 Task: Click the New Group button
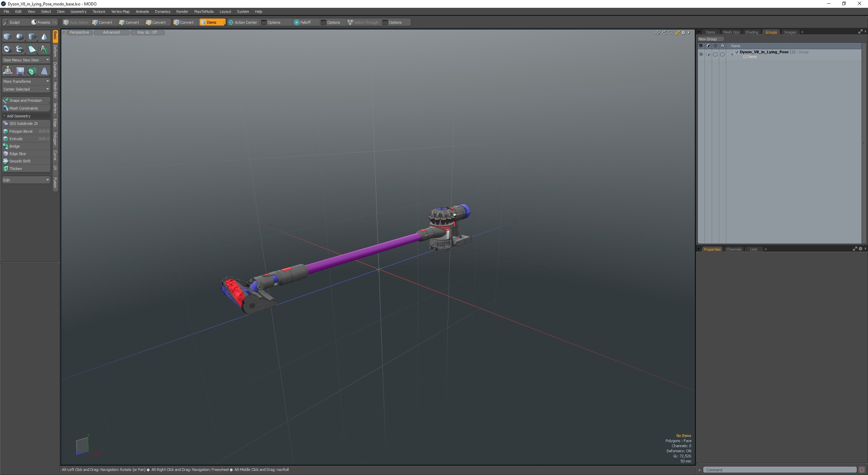click(x=710, y=39)
